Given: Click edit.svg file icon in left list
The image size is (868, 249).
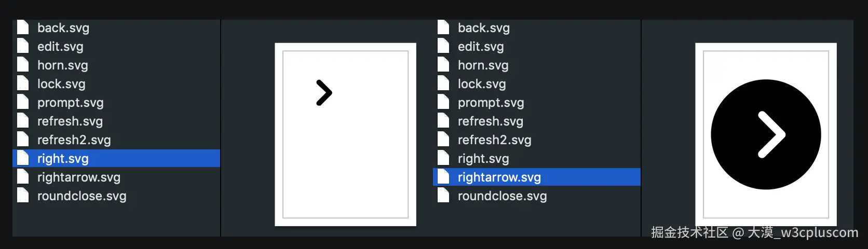Looking at the screenshot, I should [23, 46].
